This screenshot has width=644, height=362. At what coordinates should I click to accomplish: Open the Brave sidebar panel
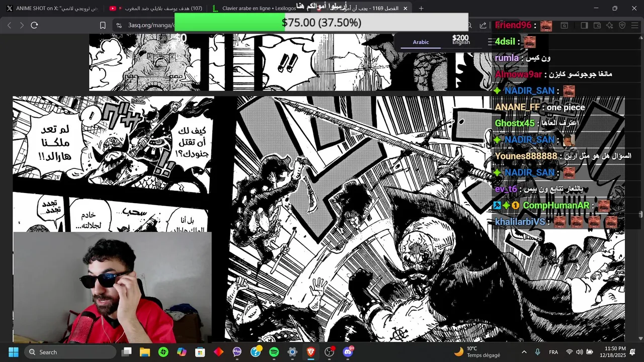pos(584,25)
